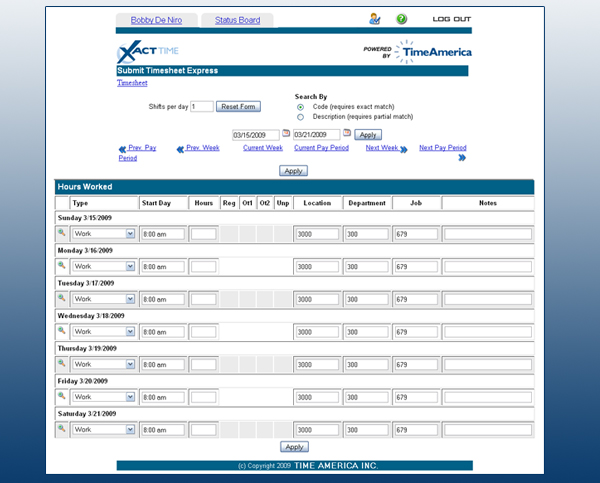Click the double arrow beside Prev. Pay Period
This screenshot has height=483, width=600.
click(122, 149)
